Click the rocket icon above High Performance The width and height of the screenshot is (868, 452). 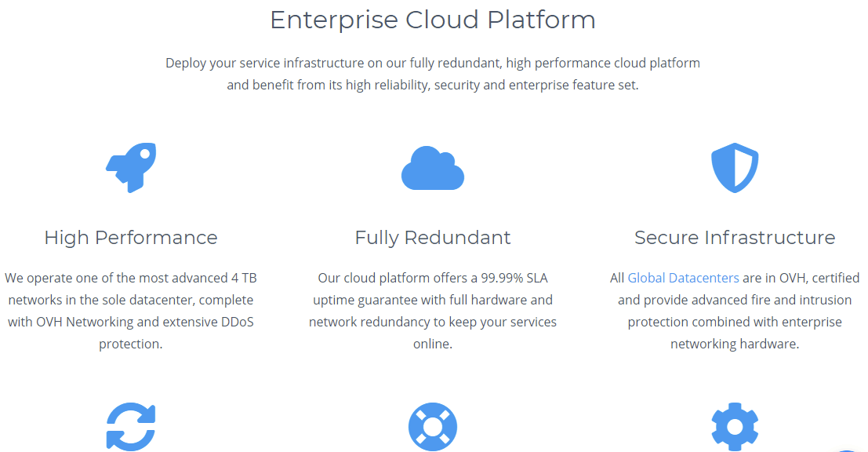tap(131, 168)
